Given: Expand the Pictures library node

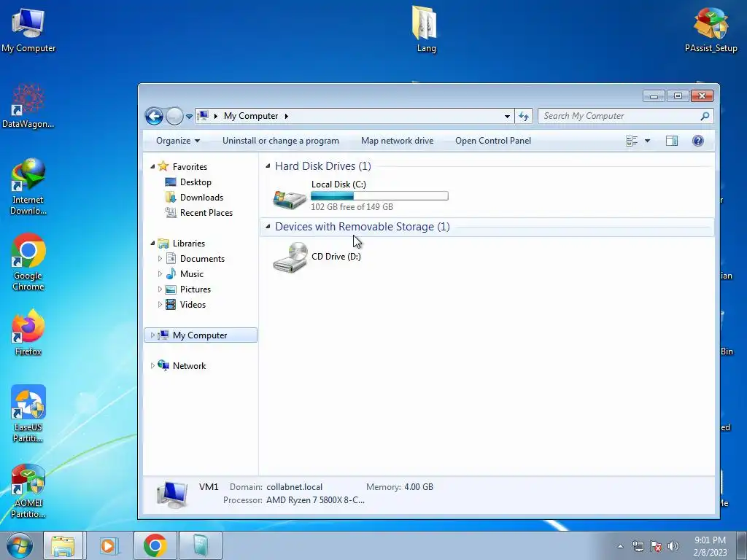Looking at the screenshot, I should tap(160, 289).
